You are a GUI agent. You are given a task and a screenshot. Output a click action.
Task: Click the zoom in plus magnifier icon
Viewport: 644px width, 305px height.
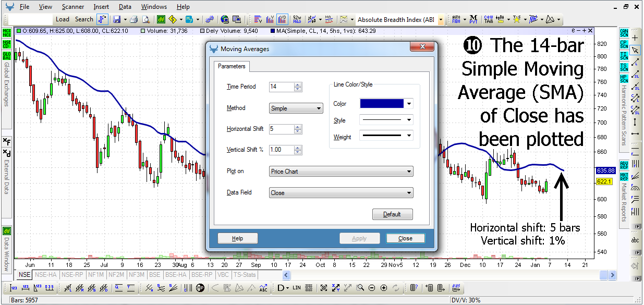coord(384,288)
